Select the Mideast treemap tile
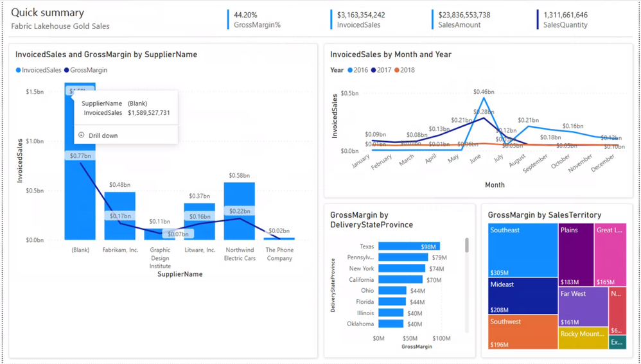This screenshot has height=364, width=641. click(x=523, y=296)
